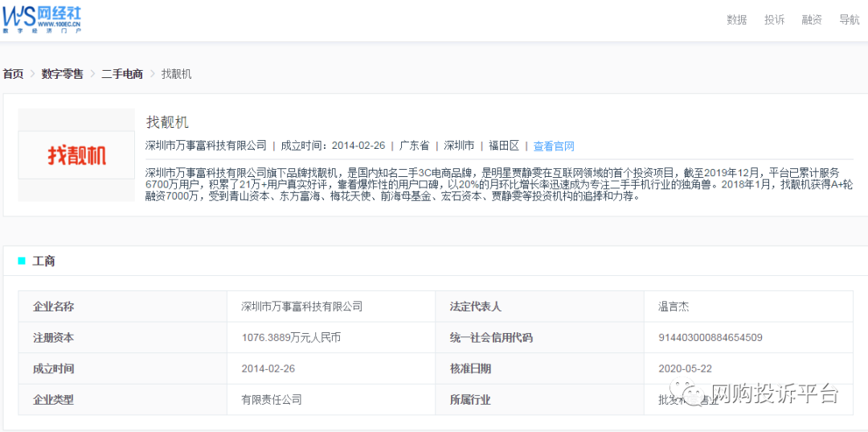Click the 温言杰 value cell
The height and width of the screenshot is (432, 868).
748,307
